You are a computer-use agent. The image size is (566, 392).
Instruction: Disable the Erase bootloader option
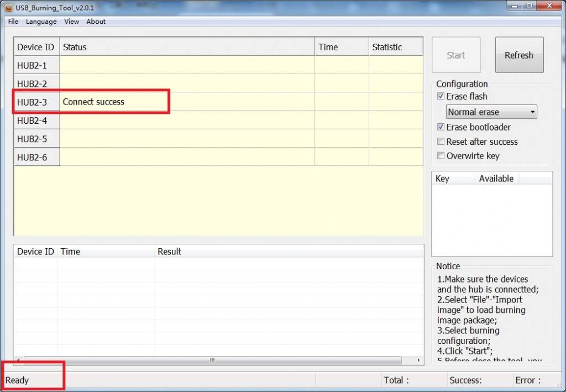point(441,127)
